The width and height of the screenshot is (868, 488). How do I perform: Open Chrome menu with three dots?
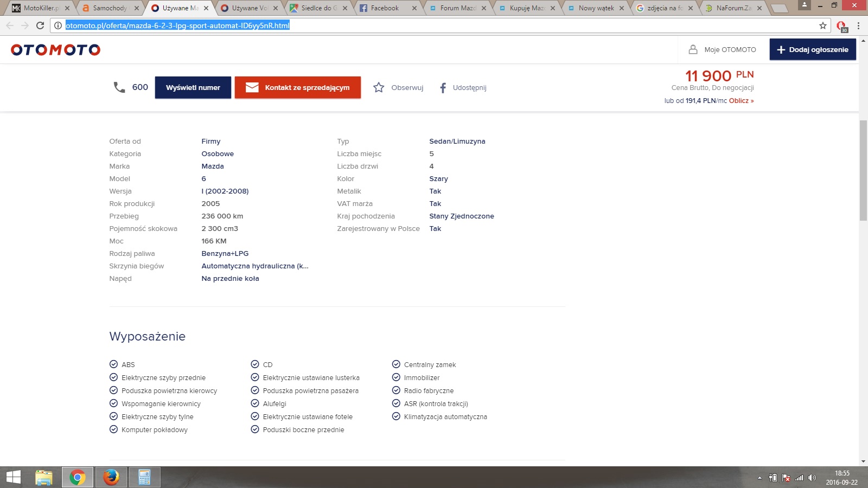(858, 25)
